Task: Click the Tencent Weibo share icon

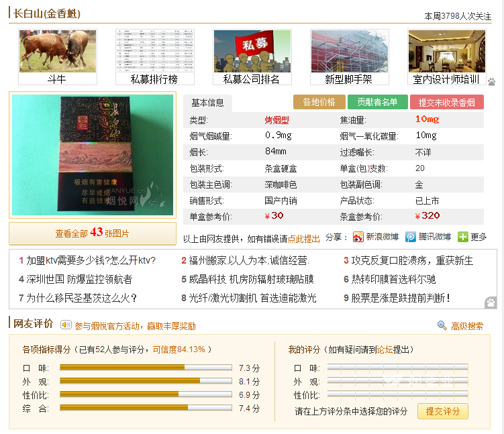Action: pos(411,237)
